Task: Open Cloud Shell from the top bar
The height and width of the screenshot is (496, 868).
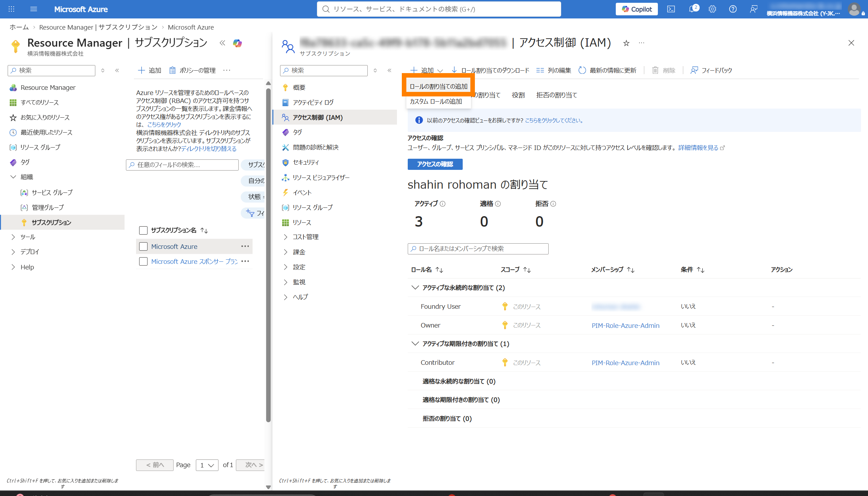Action: coord(671,9)
